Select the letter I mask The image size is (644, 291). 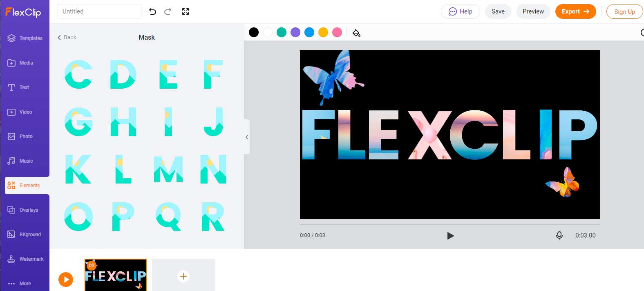coord(168,122)
